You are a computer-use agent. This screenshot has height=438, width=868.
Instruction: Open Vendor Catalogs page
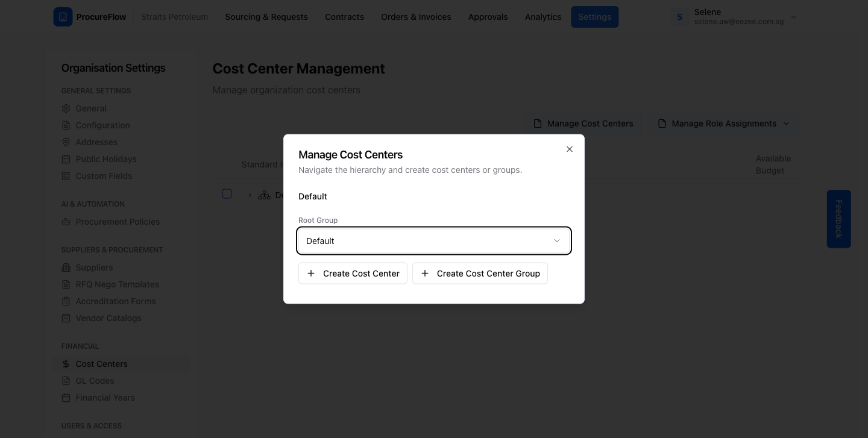click(x=108, y=318)
